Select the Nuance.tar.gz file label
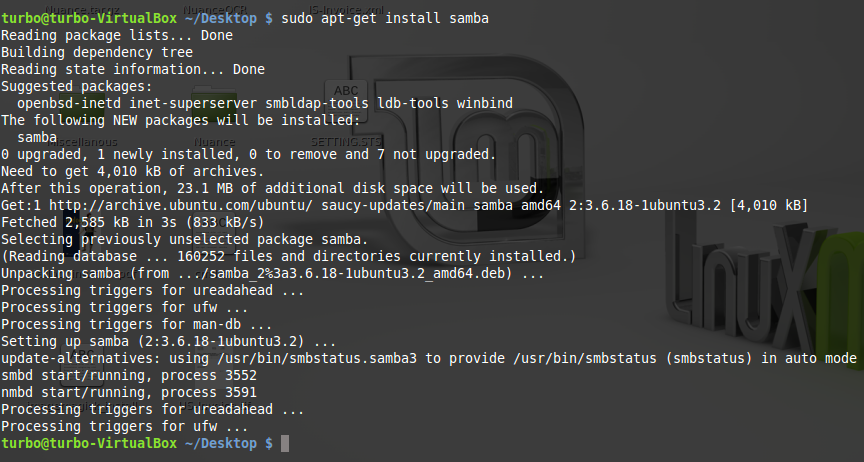Viewport: 864px width, 462px height. (x=82, y=10)
